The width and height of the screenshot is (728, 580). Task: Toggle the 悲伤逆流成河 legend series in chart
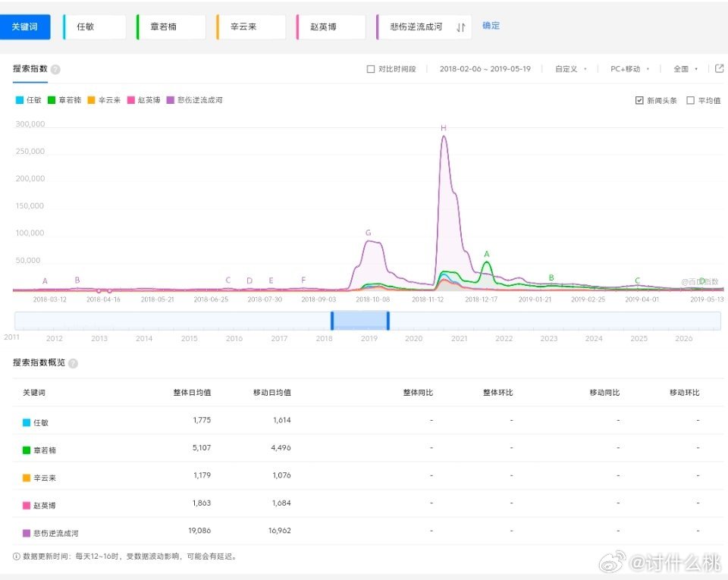click(195, 100)
